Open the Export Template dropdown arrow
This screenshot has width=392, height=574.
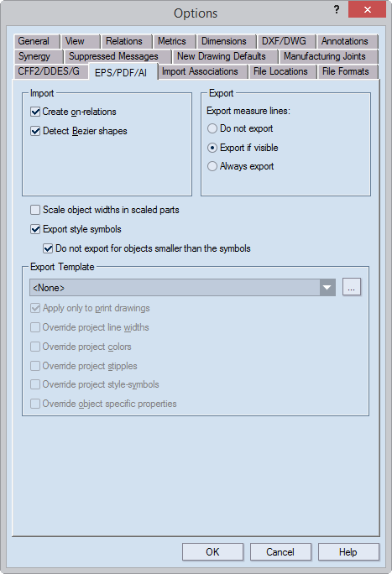click(x=327, y=287)
